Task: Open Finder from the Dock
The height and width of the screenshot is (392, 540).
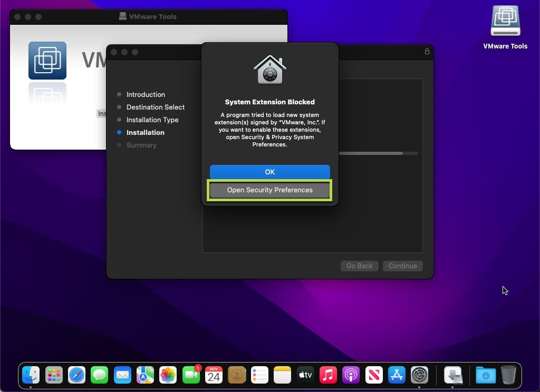Action: tap(31, 375)
